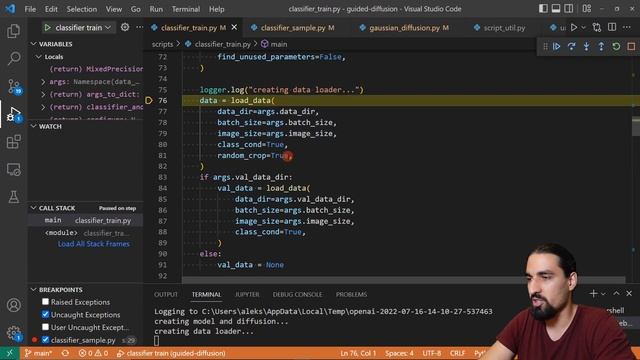Open the File menu
This screenshot has width=640, height=360.
(x=30, y=9)
